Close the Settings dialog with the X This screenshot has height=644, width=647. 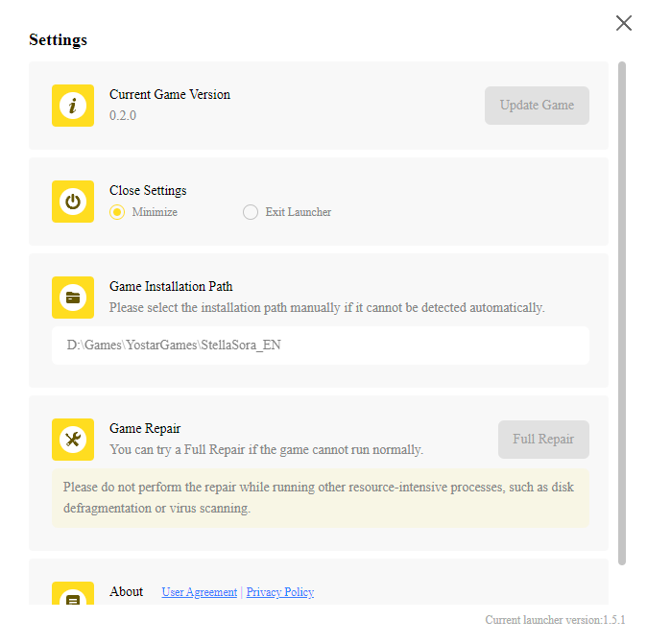click(623, 23)
